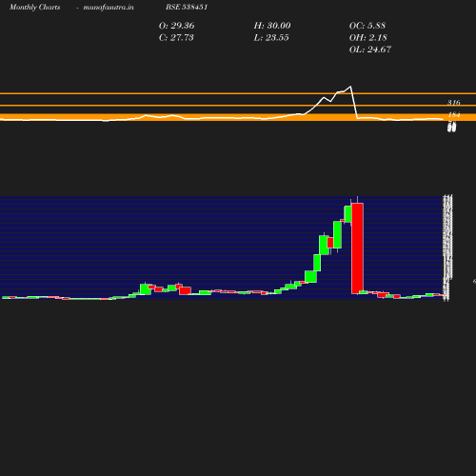476x476 pixels.
Task: Click the tallest red candlestick
Action: (357, 248)
